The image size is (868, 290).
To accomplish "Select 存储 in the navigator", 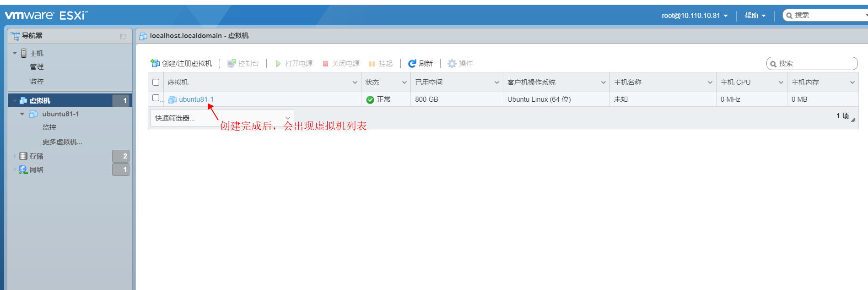I will [x=37, y=156].
